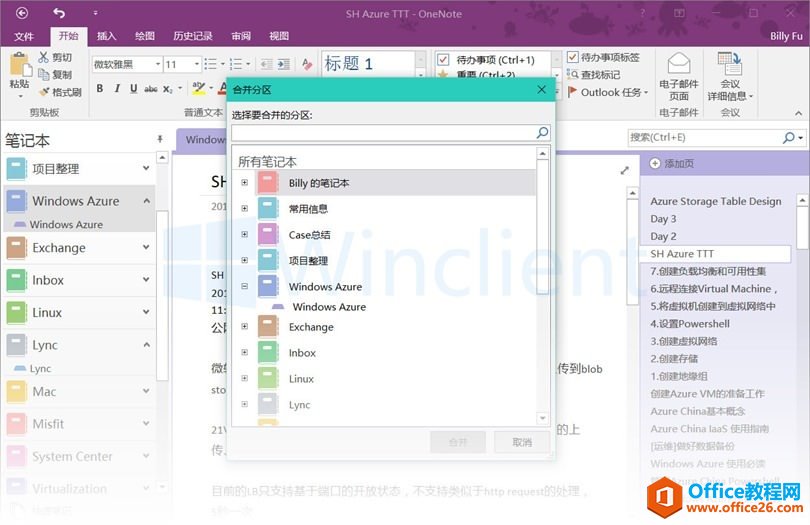Click the pin icon on notebook pane
The width and height of the screenshot is (810, 525).
(160, 139)
